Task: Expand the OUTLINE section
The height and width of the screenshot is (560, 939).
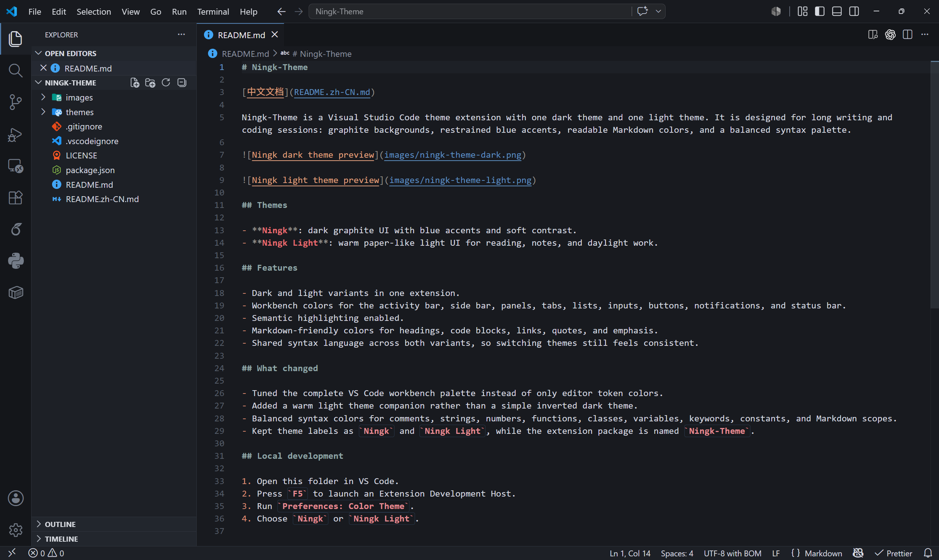Action: (x=113, y=524)
